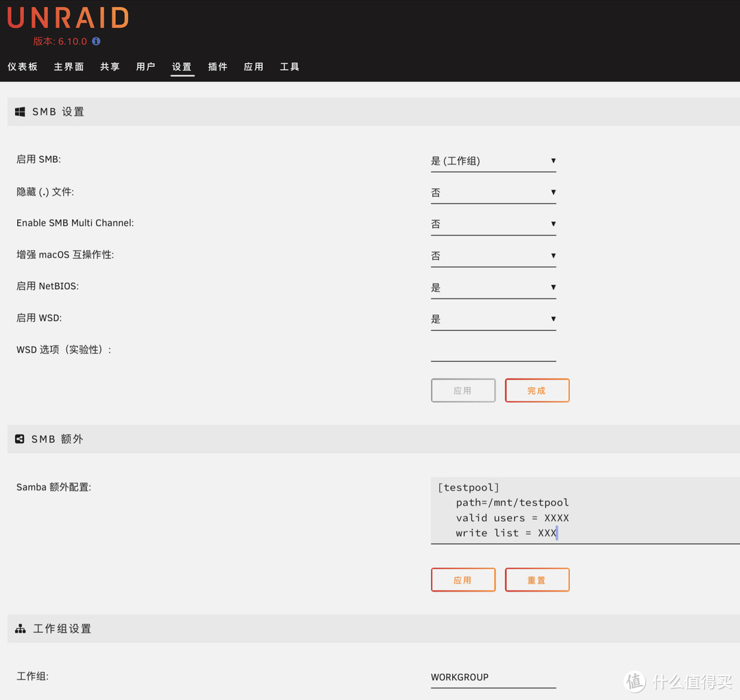This screenshot has width=740, height=700.
Task: Click the icon next to SMB 额外 header
Action: 19,438
